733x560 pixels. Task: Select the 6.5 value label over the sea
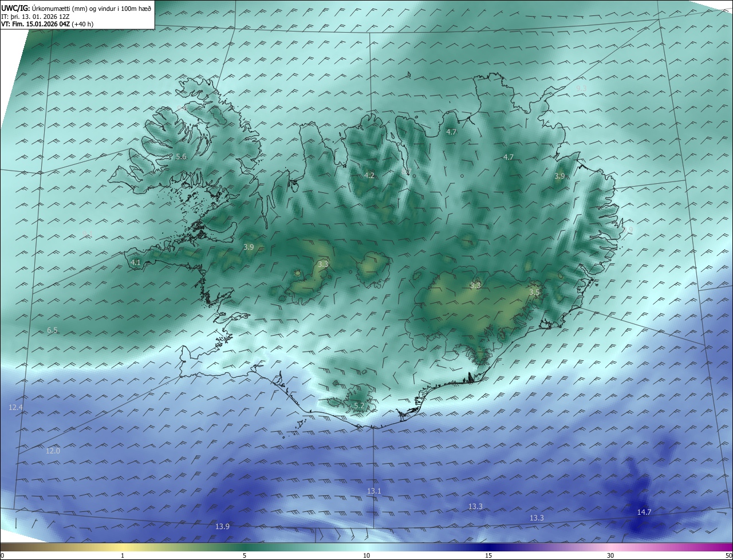(x=52, y=330)
